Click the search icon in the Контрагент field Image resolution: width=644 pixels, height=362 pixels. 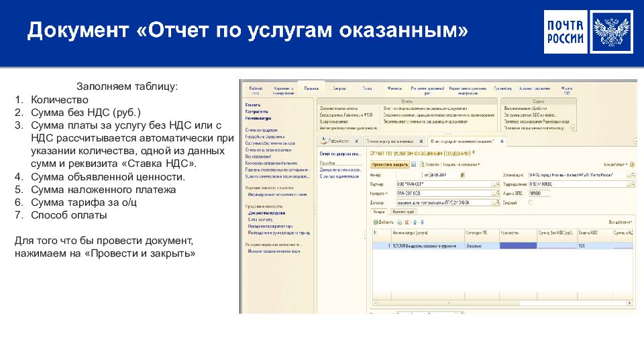click(497, 193)
